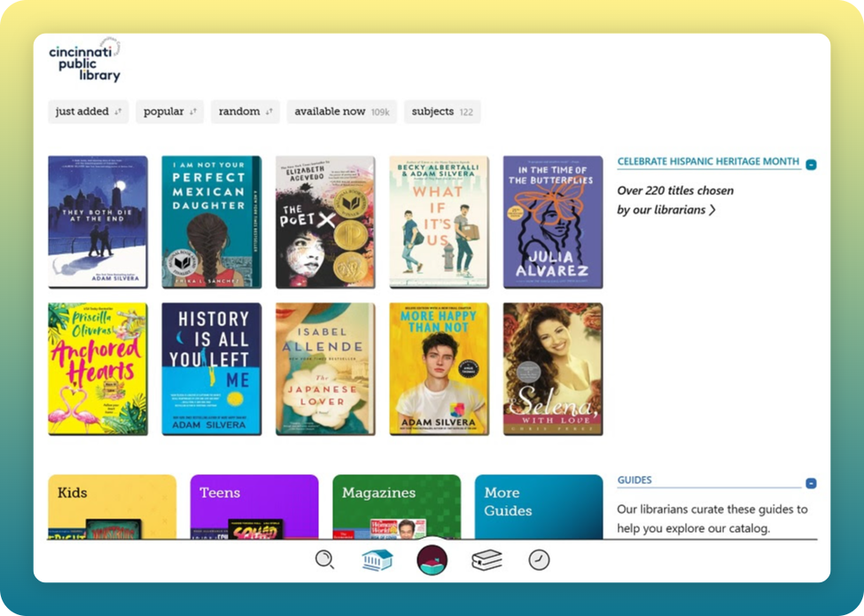
Task: Open the More Guides tile
Action: [x=539, y=507]
